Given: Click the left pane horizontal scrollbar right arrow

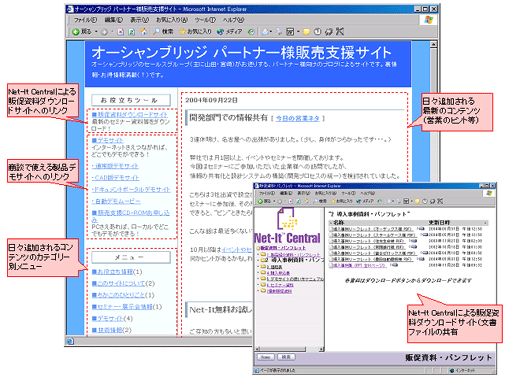Looking at the screenshot, I should (x=321, y=349).
